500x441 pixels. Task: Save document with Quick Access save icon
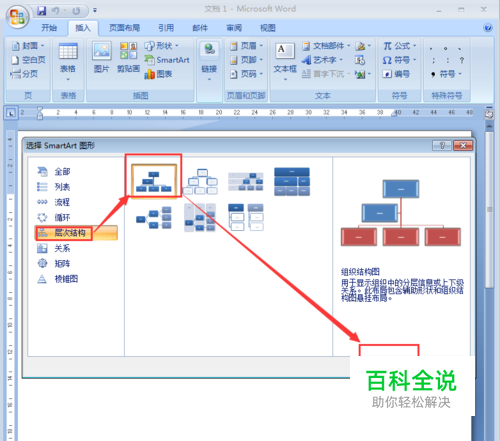pyautogui.click(x=42, y=11)
